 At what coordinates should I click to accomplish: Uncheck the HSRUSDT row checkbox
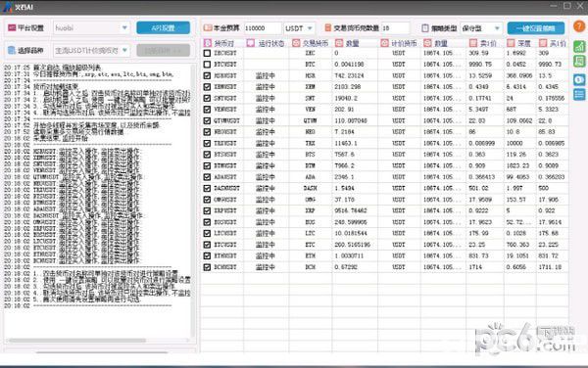coord(207,75)
